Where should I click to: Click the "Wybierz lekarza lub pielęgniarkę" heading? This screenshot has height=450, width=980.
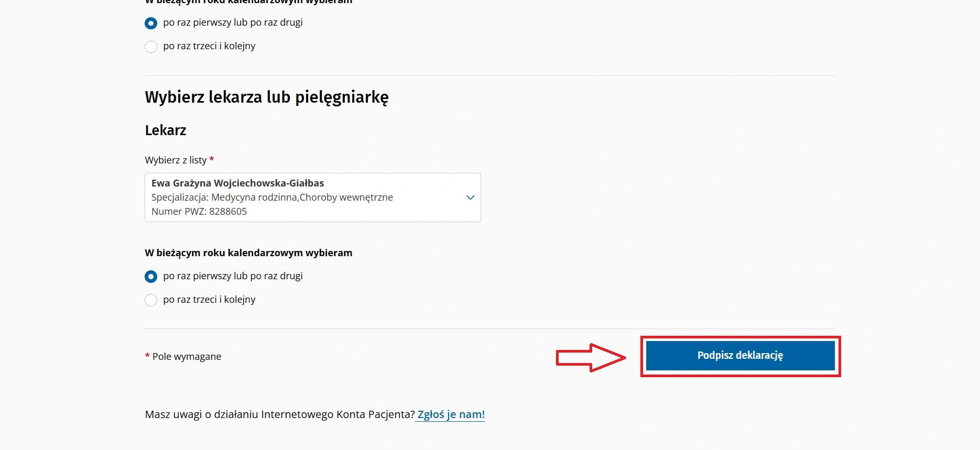click(x=267, y=97)
